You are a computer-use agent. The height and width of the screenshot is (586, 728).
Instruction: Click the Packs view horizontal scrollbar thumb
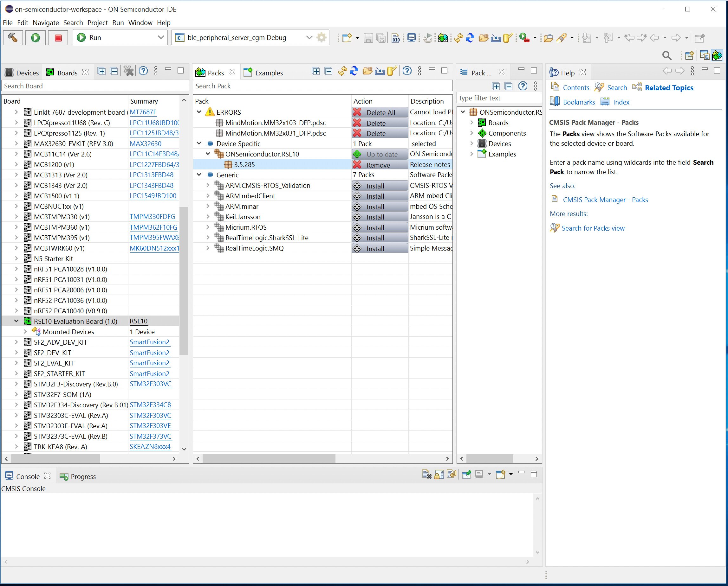[x=269, y=458]
